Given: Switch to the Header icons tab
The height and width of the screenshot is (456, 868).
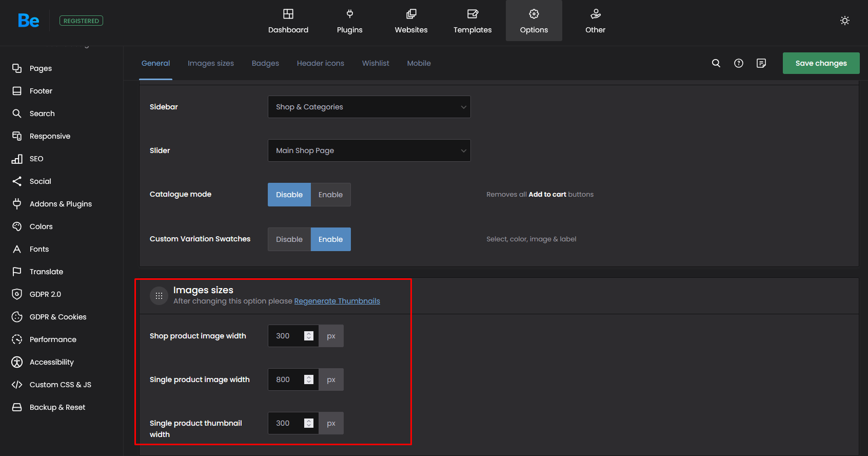Looking at the screenshot, I should (x=321, y=63).
